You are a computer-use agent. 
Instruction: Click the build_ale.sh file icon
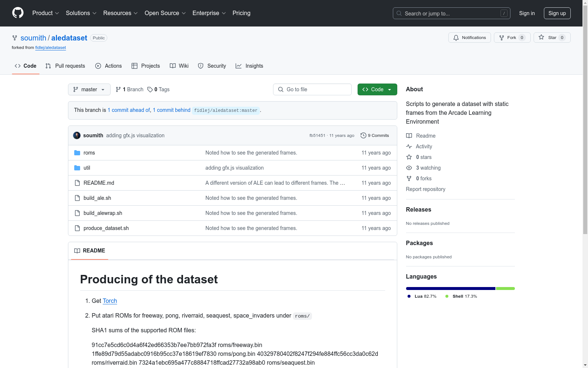click(77, 198)
